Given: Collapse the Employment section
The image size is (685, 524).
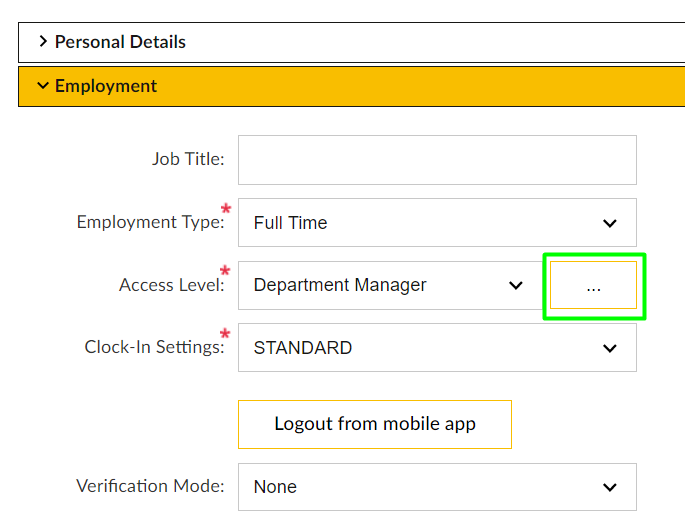Looking at the screenshot, I should pos(351,87).
